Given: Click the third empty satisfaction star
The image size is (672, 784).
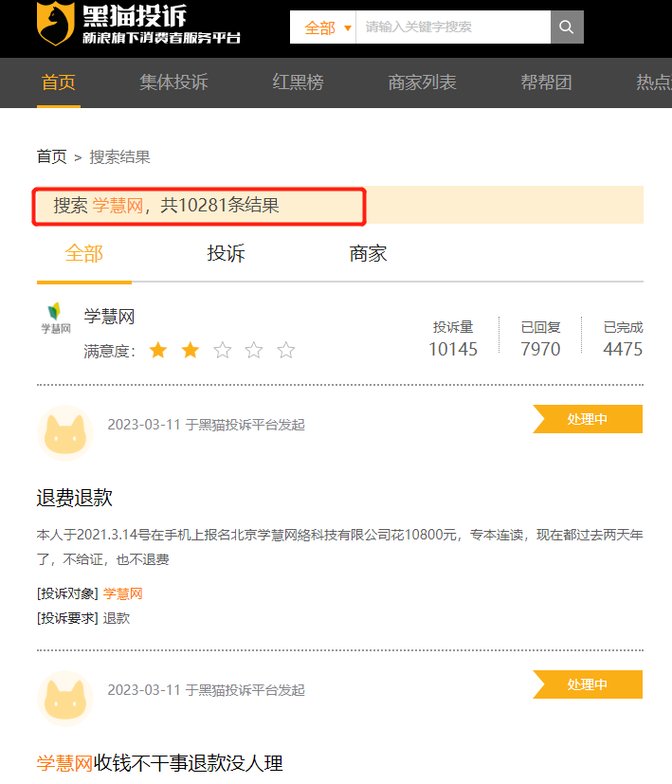Looking at the screenshot, I should 223,350.
